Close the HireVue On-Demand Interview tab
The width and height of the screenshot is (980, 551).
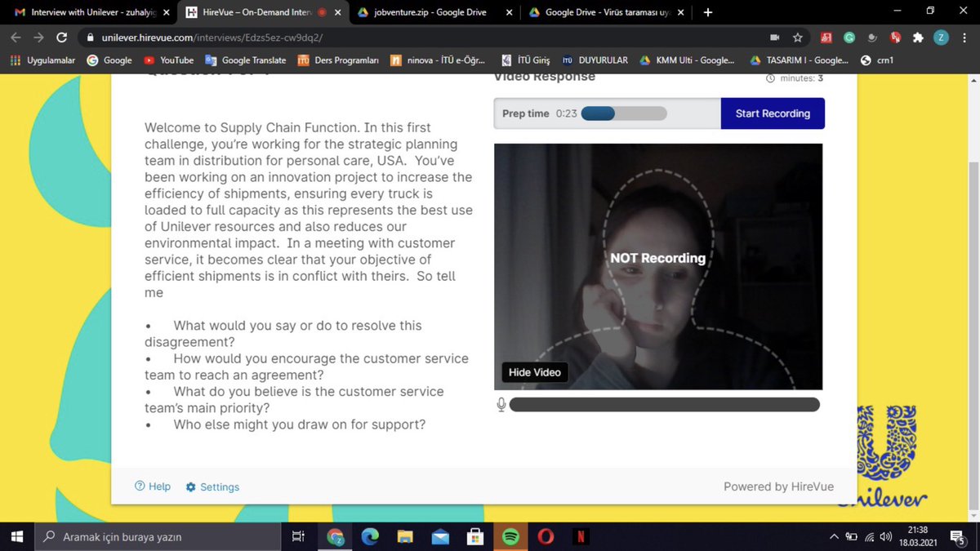pos(338,12)
